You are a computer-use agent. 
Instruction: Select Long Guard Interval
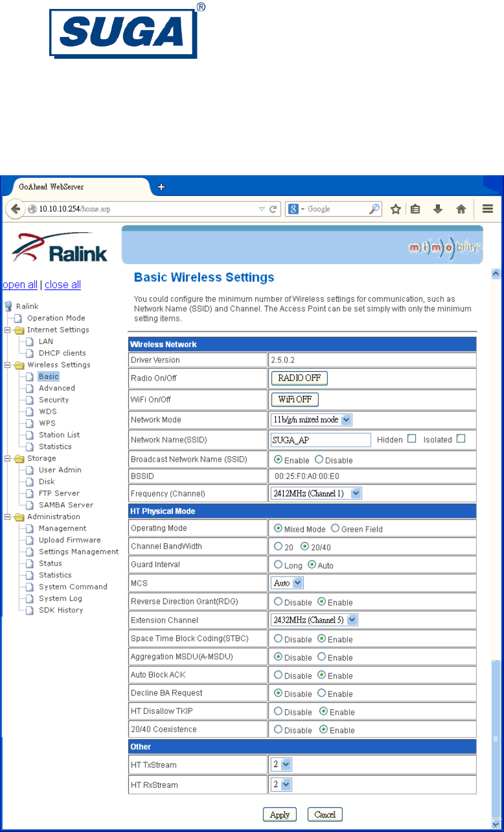(278, 564)
